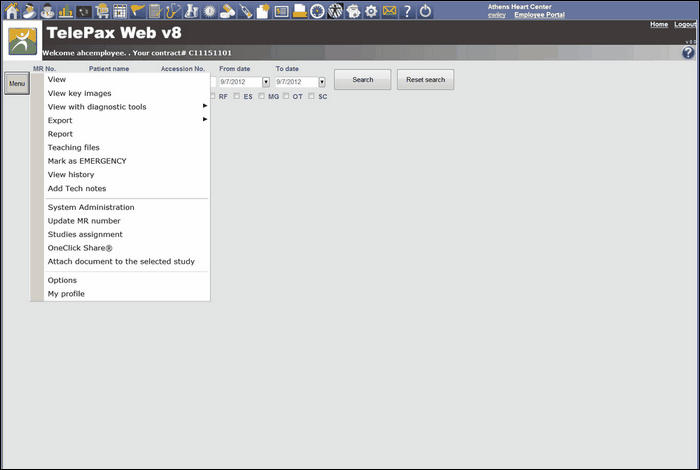Check the RF modality checkbox
700x470 pixels.
pos(212,96)
